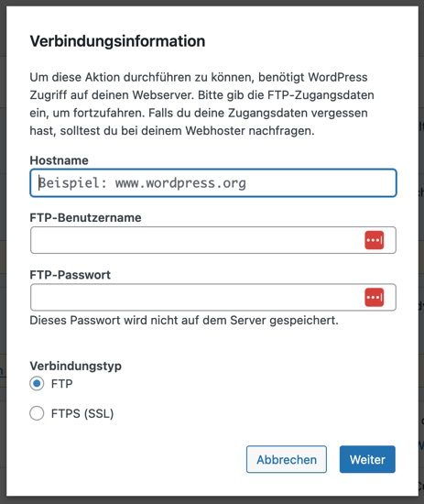Select the FTP connection type radio button

click(37, 383)
